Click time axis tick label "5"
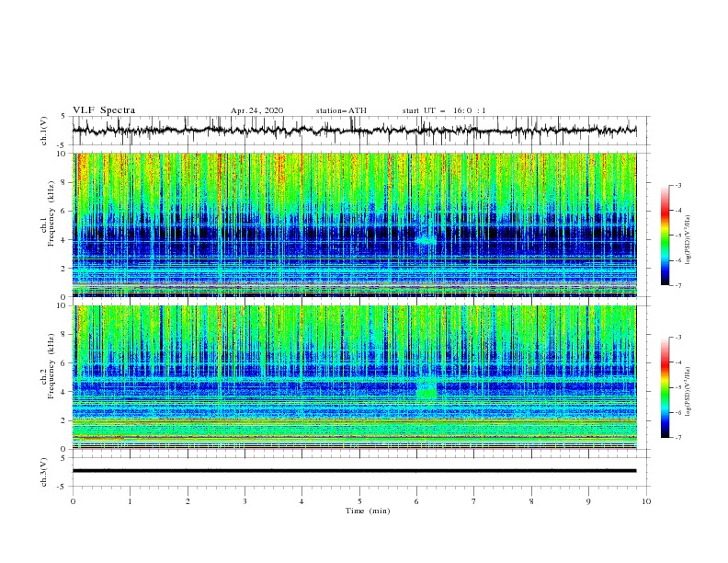Image resolution: width=728 pixels, height=563 pixels. click(359, 501)
